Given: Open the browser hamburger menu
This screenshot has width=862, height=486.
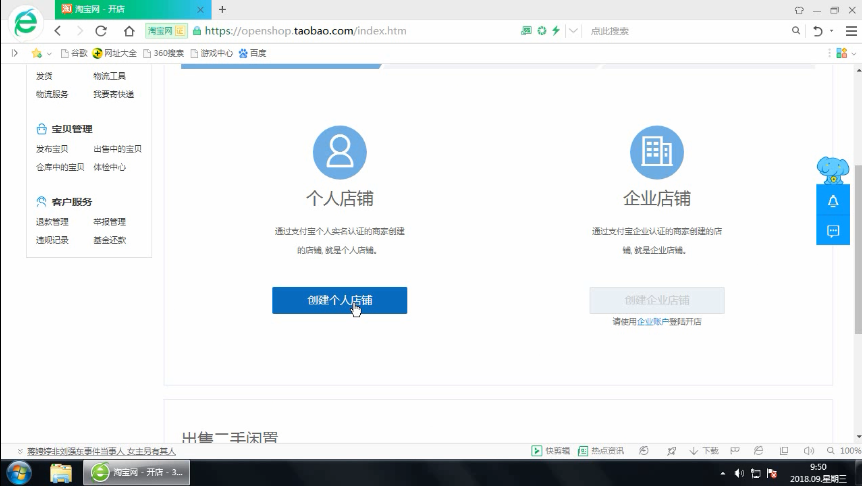Looking at the screenshot, I should [x=851, y=31].
